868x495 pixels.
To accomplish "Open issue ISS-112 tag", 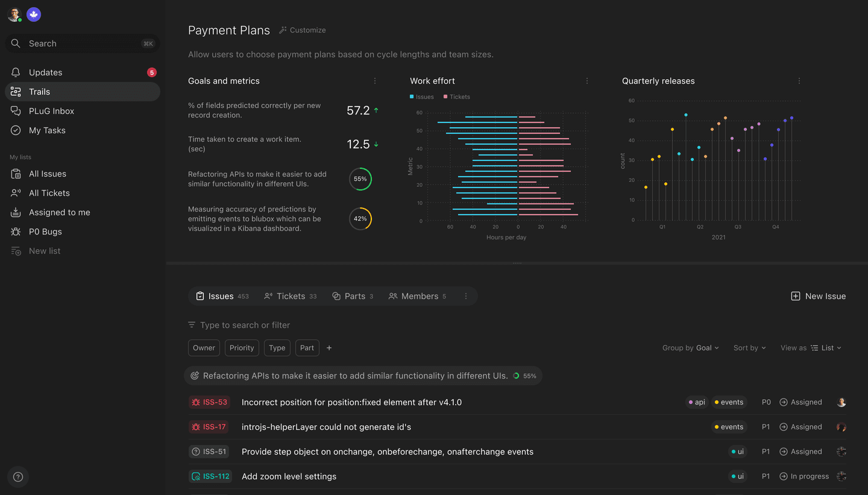I will tap(210, 476).
